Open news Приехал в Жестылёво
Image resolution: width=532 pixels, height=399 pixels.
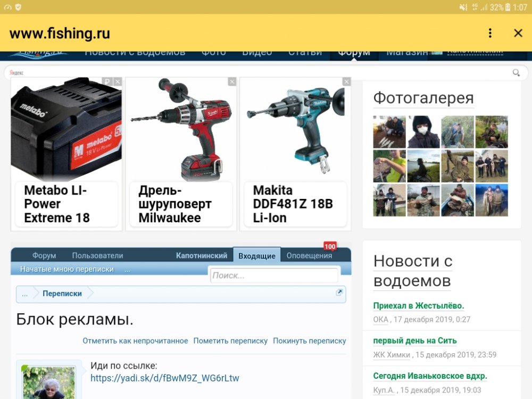click(418, 306)
